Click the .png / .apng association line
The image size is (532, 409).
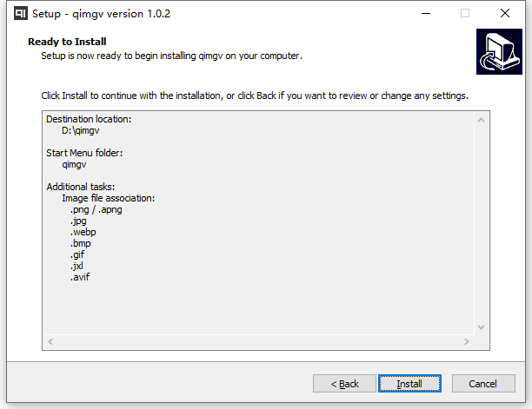click(x=96, y=210)
